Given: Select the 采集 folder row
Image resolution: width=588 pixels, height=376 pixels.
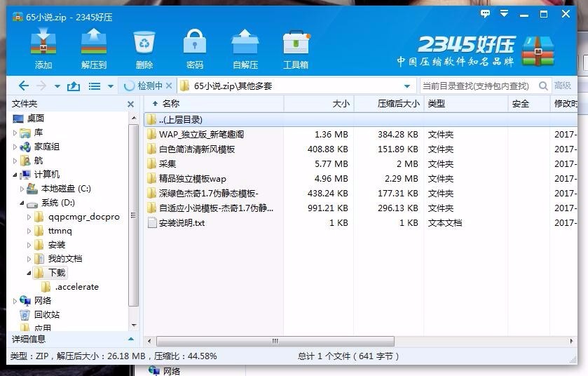Looking at the screenshot, I should click(x=360, y=163).
